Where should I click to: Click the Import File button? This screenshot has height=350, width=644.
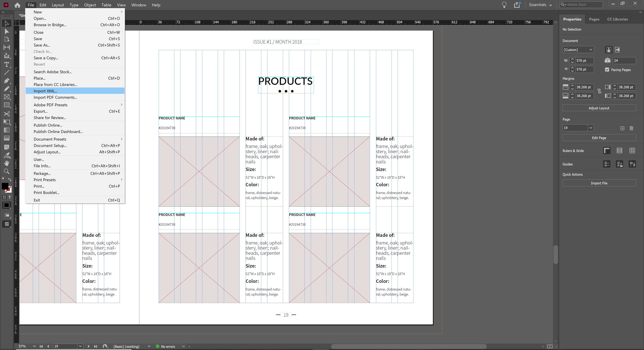[x=599, y=183]
